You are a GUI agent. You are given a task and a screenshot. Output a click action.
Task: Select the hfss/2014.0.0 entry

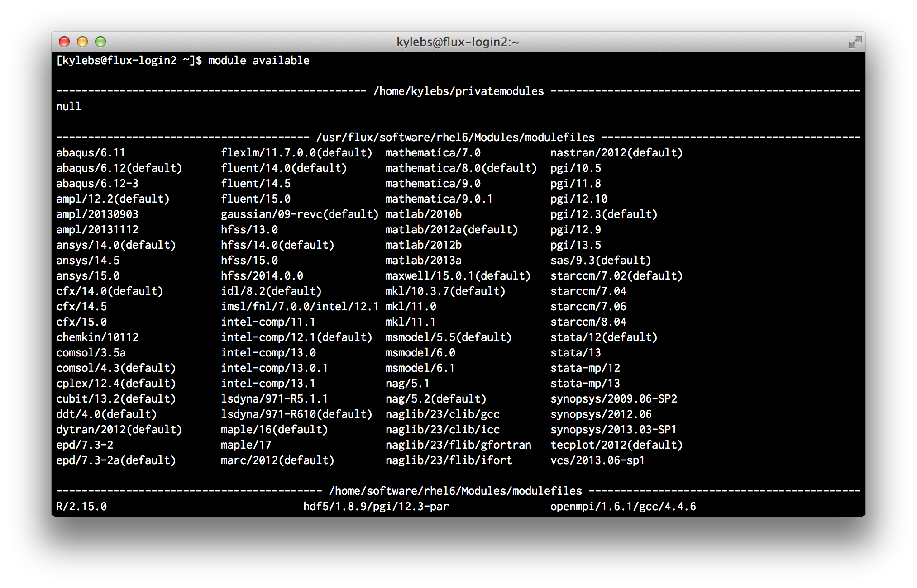pyautogui.click(x=262, y=275)
